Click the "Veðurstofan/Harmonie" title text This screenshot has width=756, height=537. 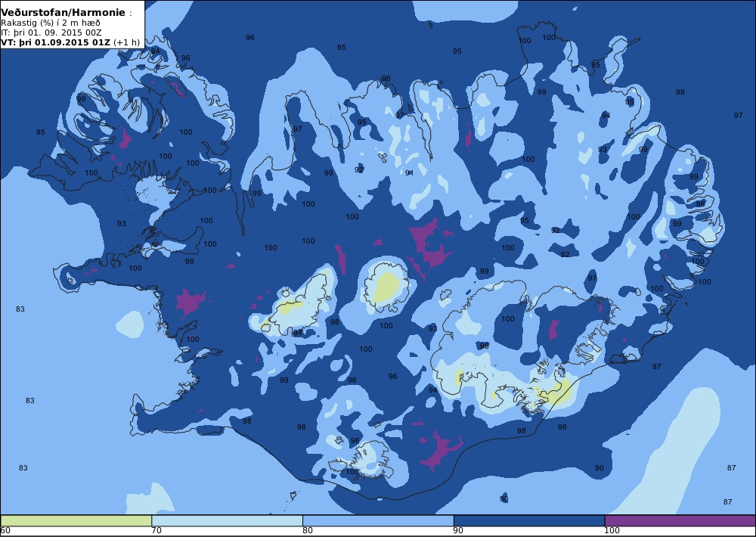[x=63, y=13]
